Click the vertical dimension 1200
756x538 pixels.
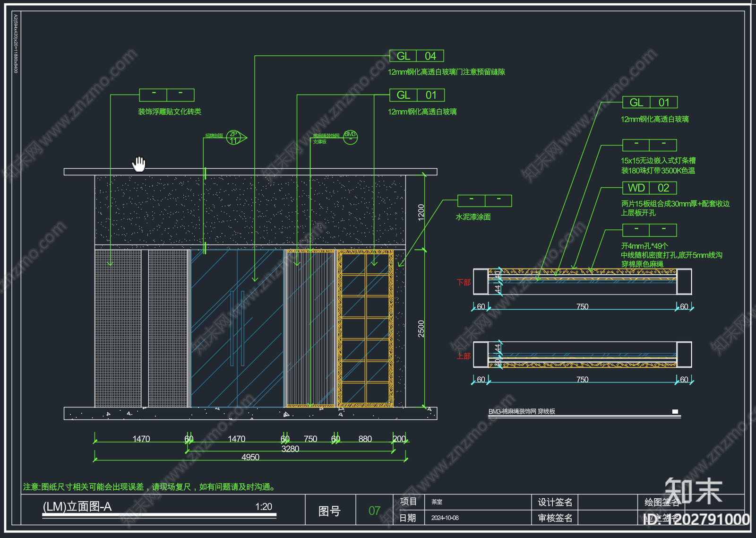tap(421, 212)
